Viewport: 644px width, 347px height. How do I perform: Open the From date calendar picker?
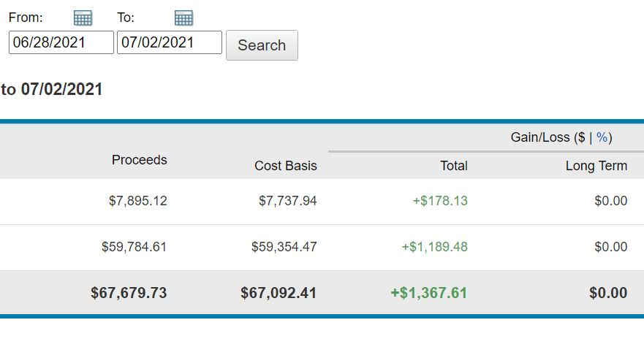83,18
